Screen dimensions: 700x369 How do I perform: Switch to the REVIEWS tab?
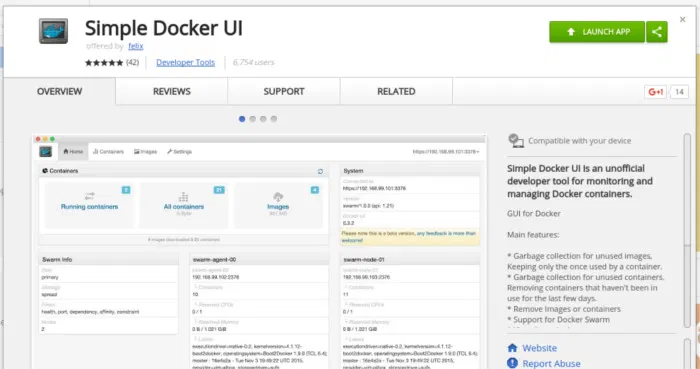pyautogui.click(x=171, y=91)
